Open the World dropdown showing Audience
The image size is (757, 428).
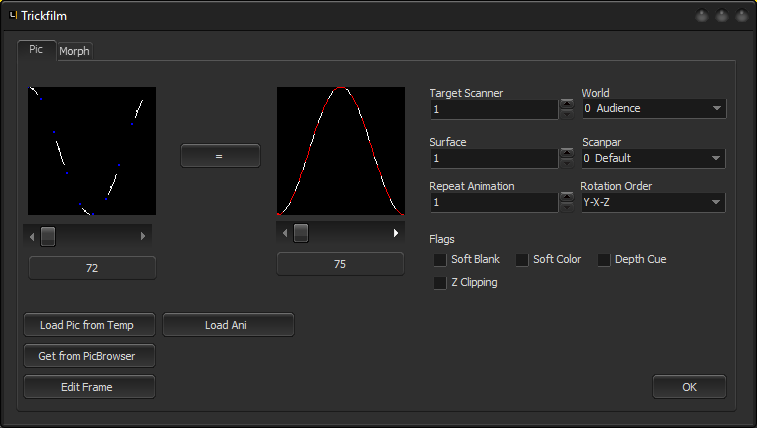point(653,109)
